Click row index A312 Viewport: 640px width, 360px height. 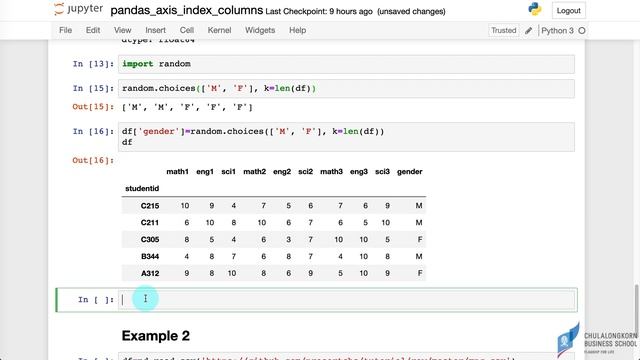pyautogui.click(x=150, y=273)
